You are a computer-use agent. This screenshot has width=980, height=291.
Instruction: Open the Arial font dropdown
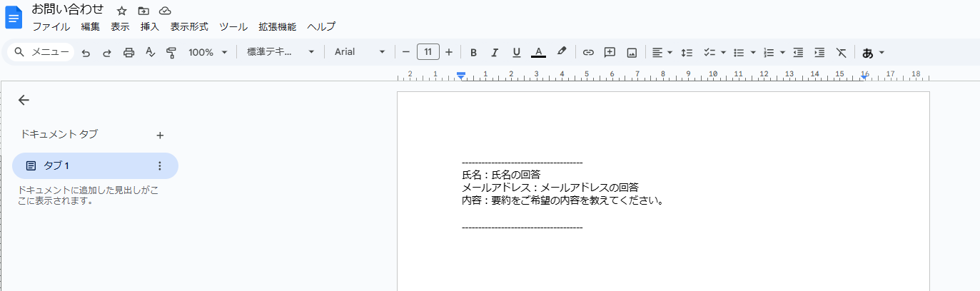360,52
